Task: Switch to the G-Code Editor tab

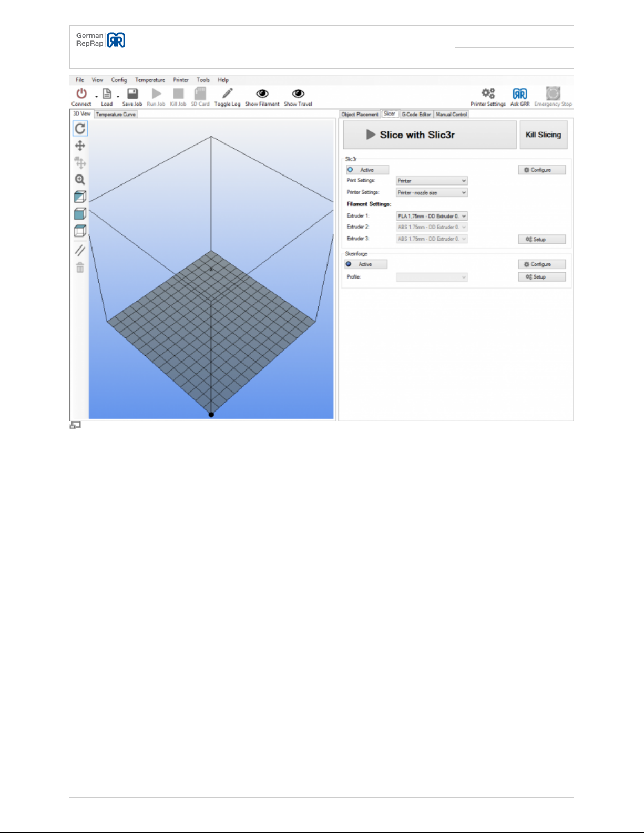Action: click(416, 114)
